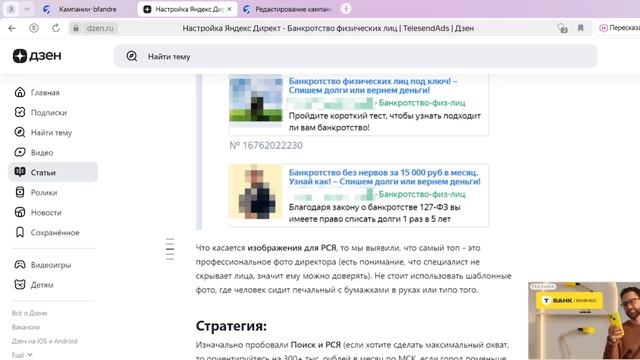This screenshot has width=640, height=360.
Task: Click the bold text Поиск и РСЯ
Action: coord(316,345)
